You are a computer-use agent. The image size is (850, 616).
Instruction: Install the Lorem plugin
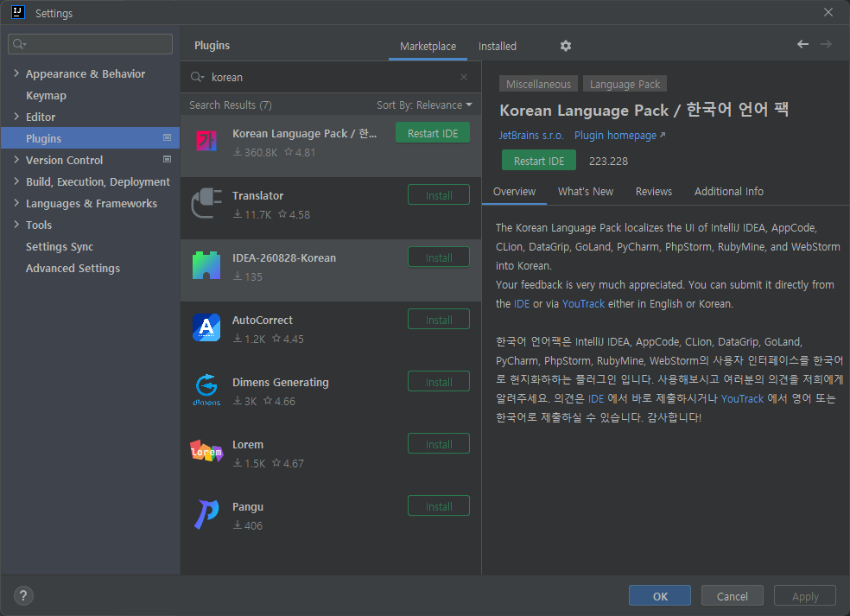tap(439, 444)
